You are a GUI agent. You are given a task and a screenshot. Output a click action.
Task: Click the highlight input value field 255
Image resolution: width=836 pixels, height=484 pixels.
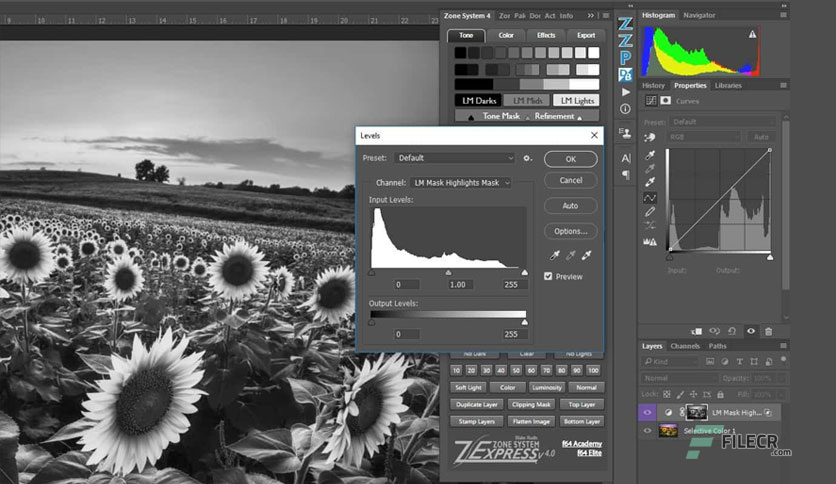click(512, 285)
